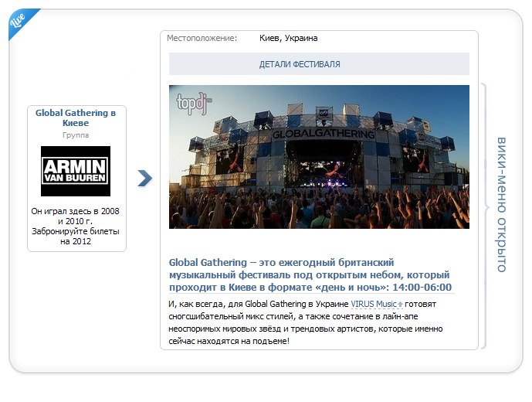
Task: Click the Местоположение: label
Action: [x=202, y=38]
